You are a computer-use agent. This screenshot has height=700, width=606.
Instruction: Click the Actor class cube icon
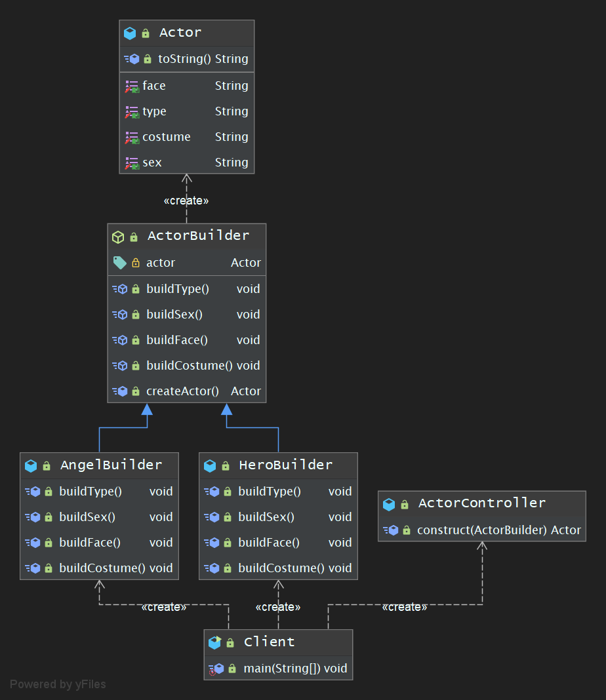tap(130, 33)
